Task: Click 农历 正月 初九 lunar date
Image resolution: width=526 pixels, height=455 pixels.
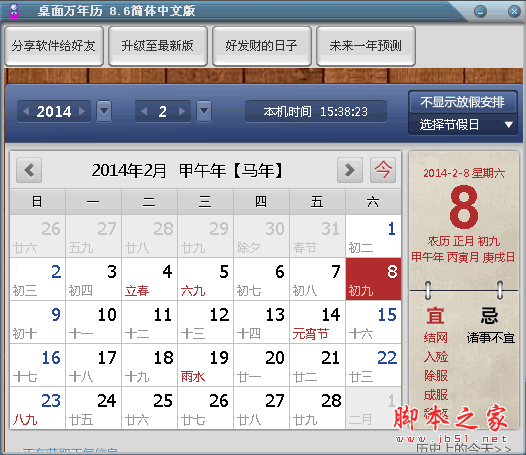Action: [464, 241]
